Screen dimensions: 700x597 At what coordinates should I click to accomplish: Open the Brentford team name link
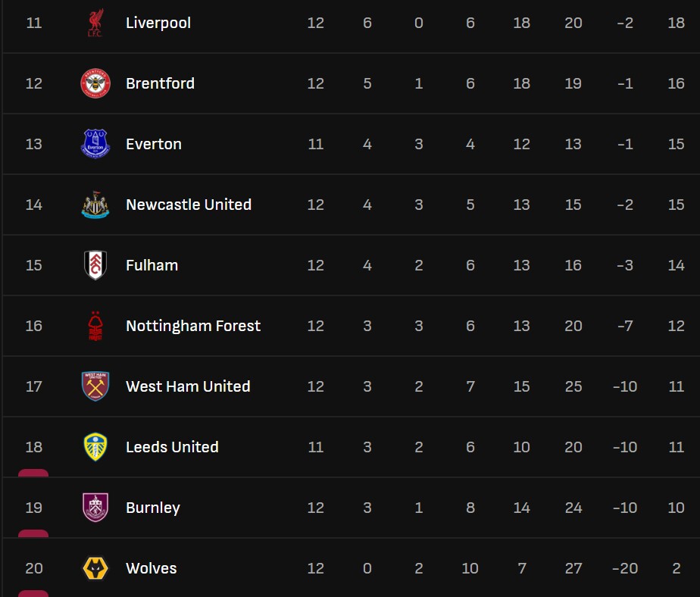160,83
